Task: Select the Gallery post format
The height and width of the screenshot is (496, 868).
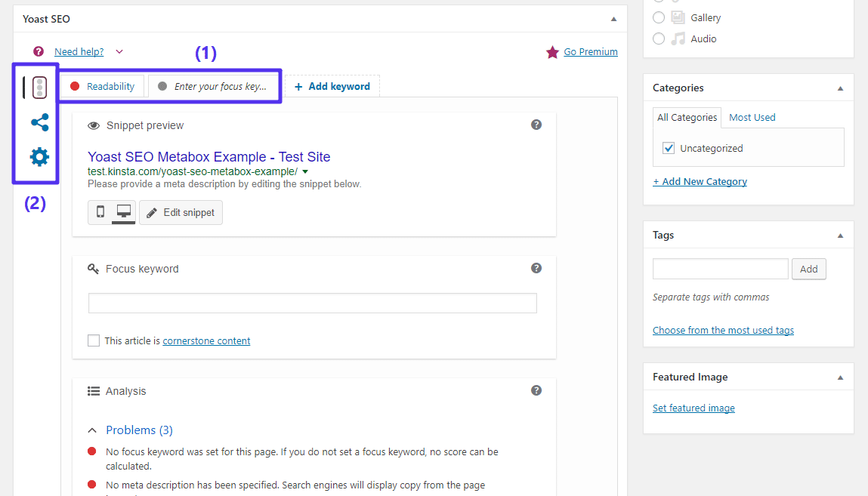Action: point(658,17)
